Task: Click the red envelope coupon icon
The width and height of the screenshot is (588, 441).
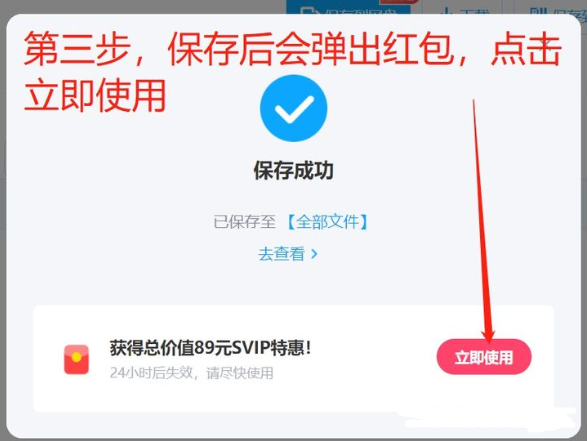Action: tap(76, 359)
